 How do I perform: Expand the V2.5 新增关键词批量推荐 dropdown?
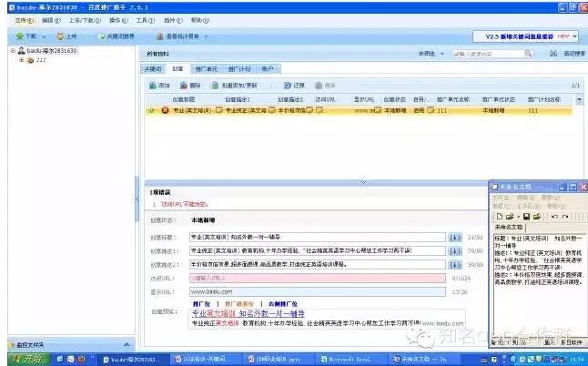(x=574, y=36)
